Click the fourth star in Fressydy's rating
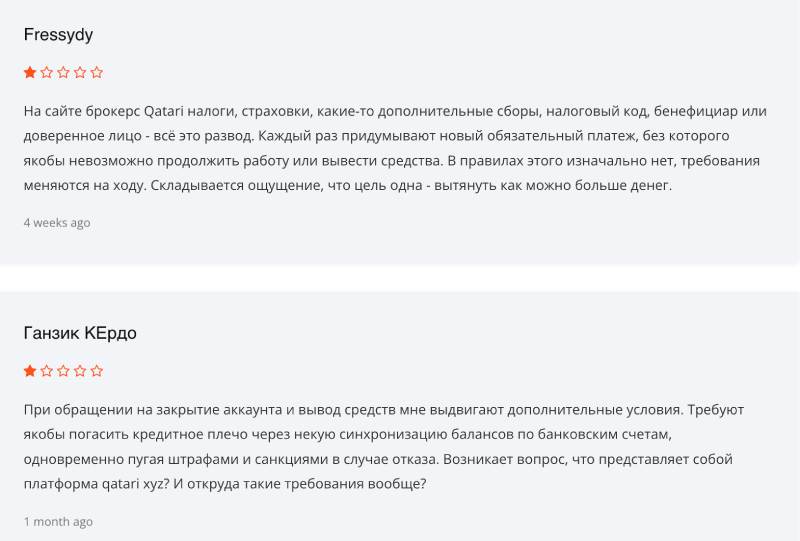Screen dimensions: 800x541 point(80,72)
